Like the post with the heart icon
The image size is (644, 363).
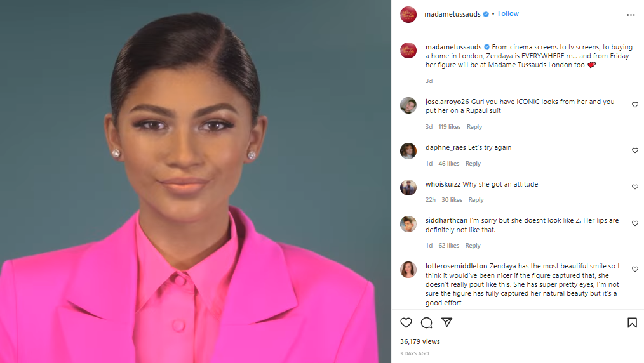coord(406,323)
